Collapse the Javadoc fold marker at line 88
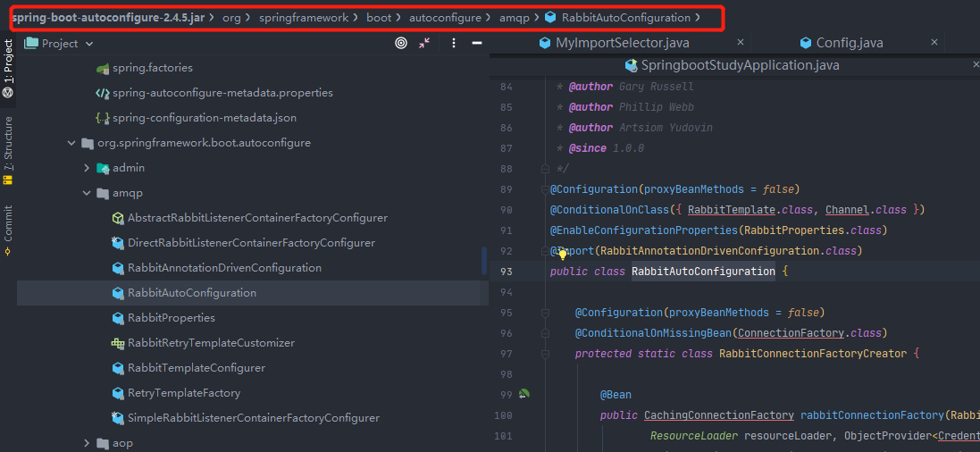This screenshot has width=980, height=452. pyautogui.click(x=544, y=169)
